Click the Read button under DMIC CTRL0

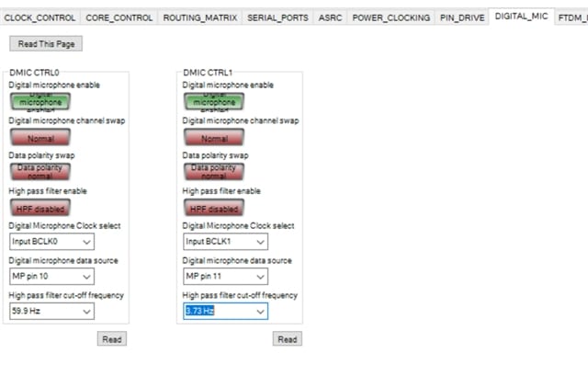112,338
